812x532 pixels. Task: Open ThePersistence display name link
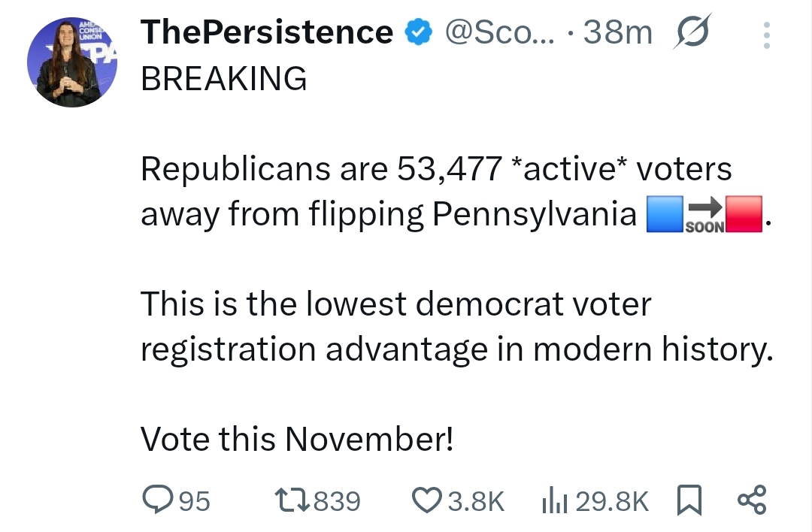(267, 32)
